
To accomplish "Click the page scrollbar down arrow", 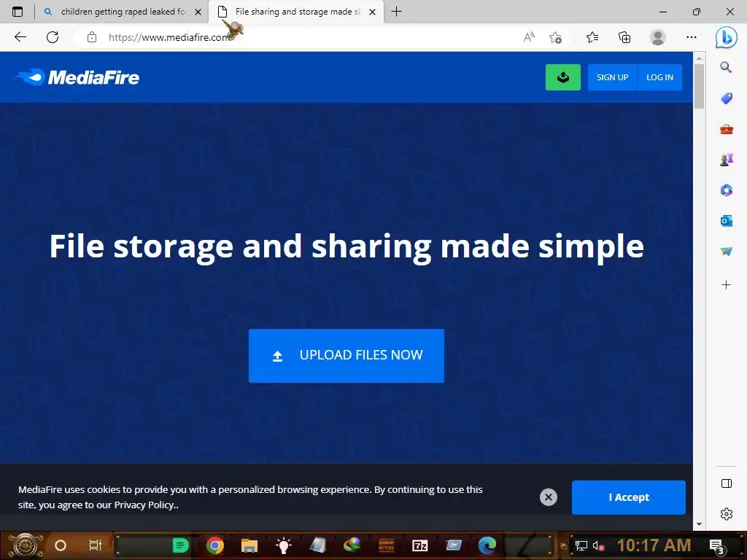I will pos(699,524).
